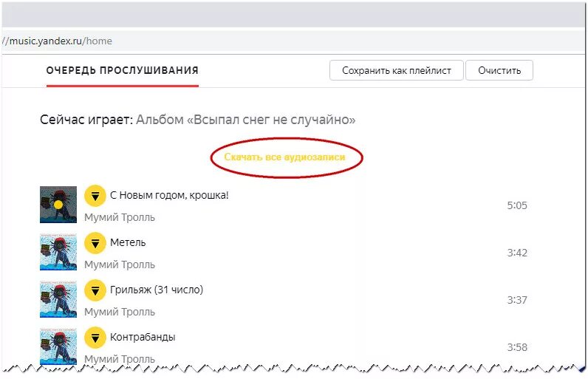Select track title "С Новым годом, крошка!"
Screen dimensions: 588x379
tap(169, 195)
